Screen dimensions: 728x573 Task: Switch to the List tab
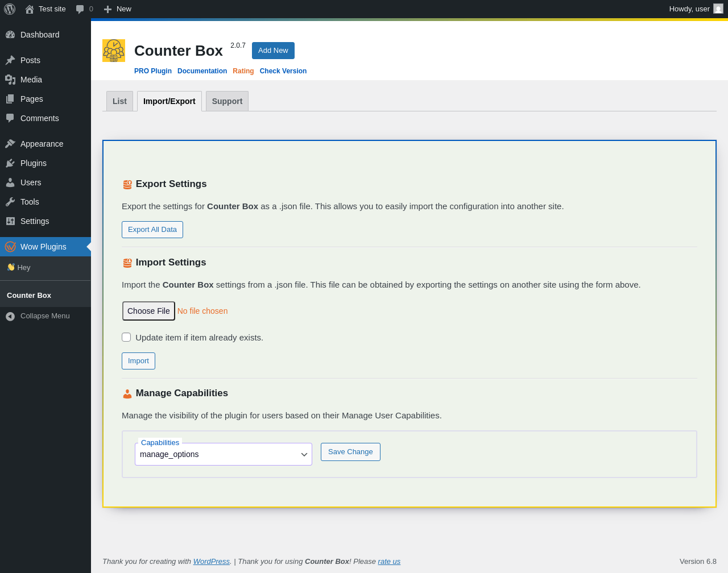point(119,101)
